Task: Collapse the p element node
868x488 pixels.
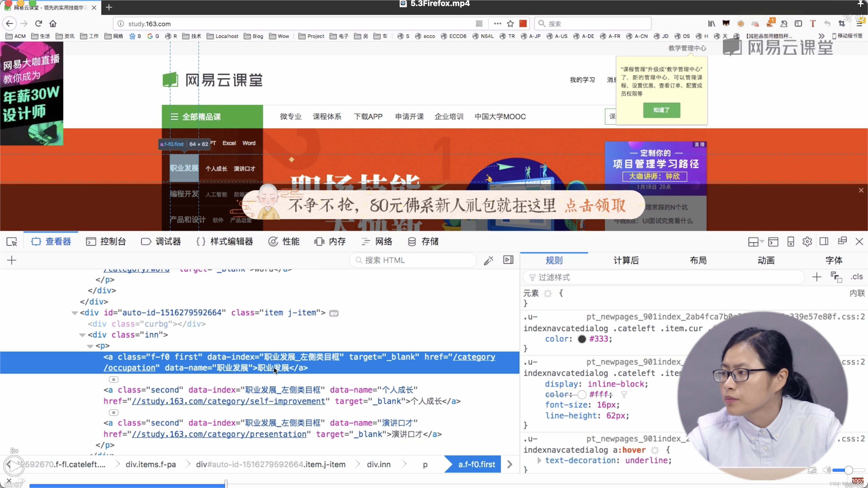Action: [x=90, y=346]
